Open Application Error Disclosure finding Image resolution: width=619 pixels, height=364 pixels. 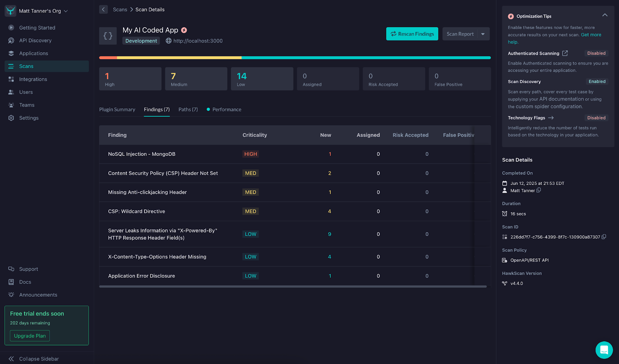tap(295, 276)
